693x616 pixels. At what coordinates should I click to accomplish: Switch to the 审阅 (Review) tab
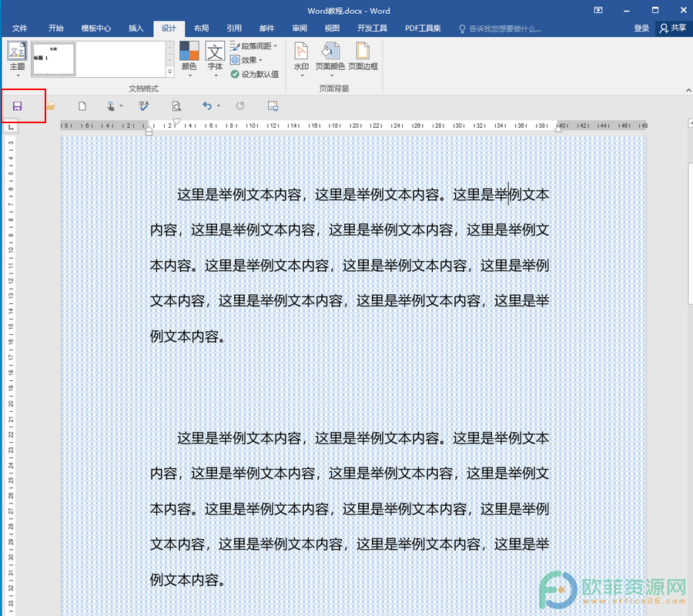(x=300, y=28)
